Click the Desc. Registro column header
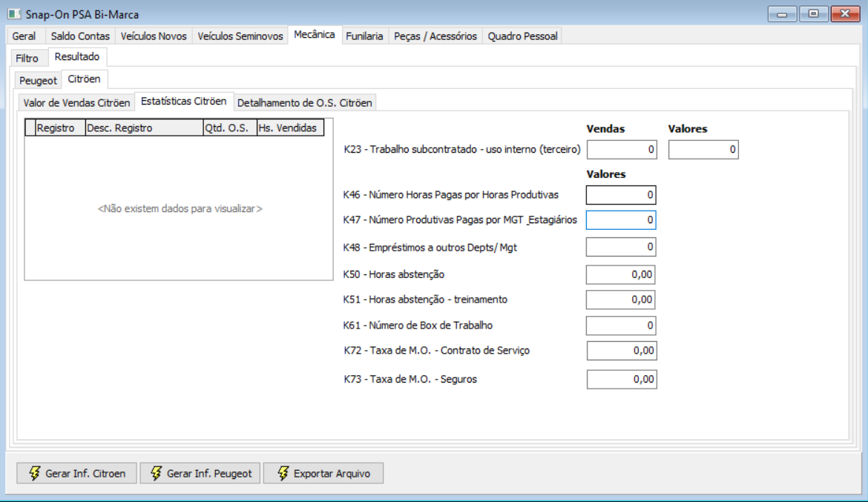Viewport: 868px width, 502px height. tap(145, 128)
